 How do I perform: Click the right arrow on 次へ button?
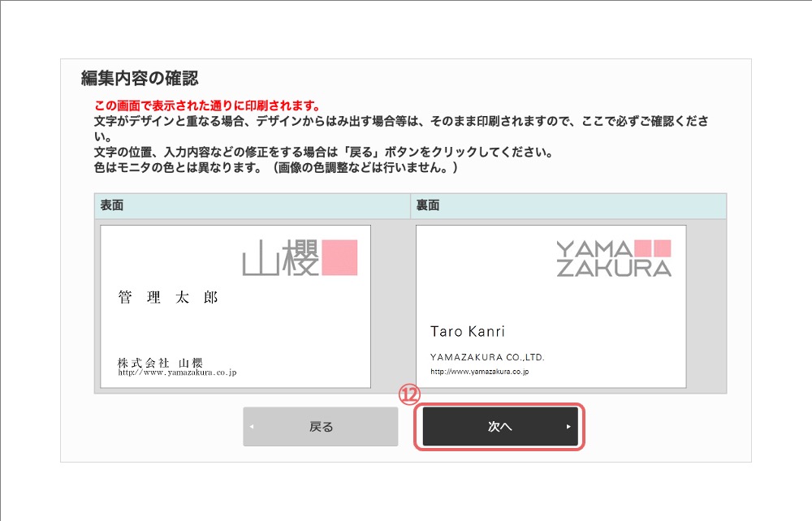point(568,426)
